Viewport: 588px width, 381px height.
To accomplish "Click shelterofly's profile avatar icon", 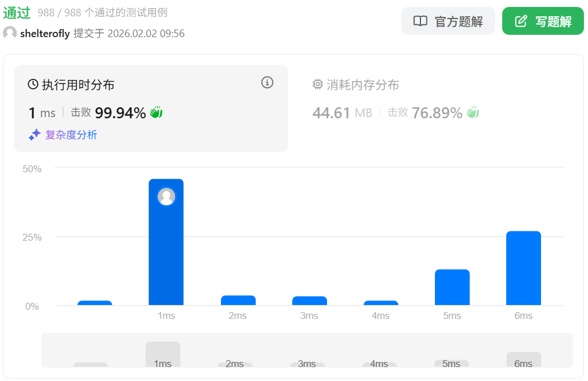I will [x=10, y=33].
